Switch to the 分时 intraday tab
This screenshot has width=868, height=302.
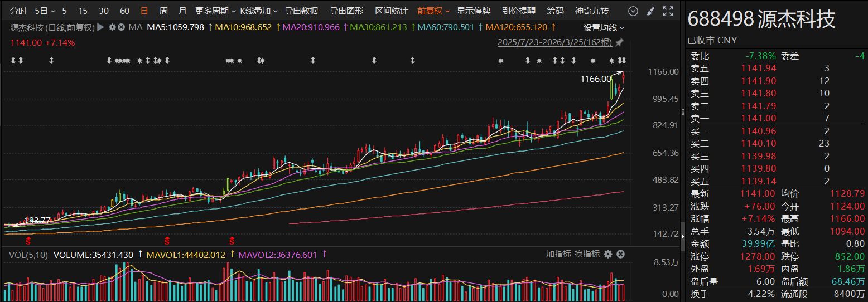(x=18, y=11)
